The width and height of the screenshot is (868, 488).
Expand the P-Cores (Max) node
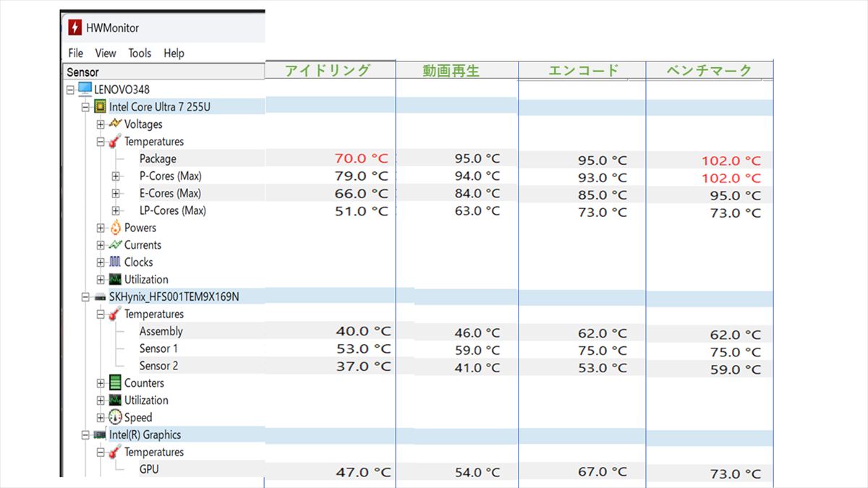116,176
